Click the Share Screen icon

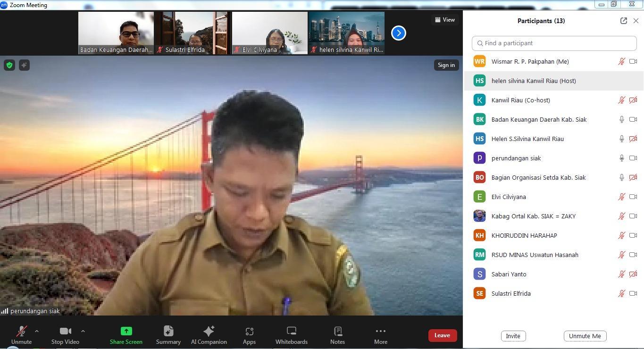click(126, 331)
